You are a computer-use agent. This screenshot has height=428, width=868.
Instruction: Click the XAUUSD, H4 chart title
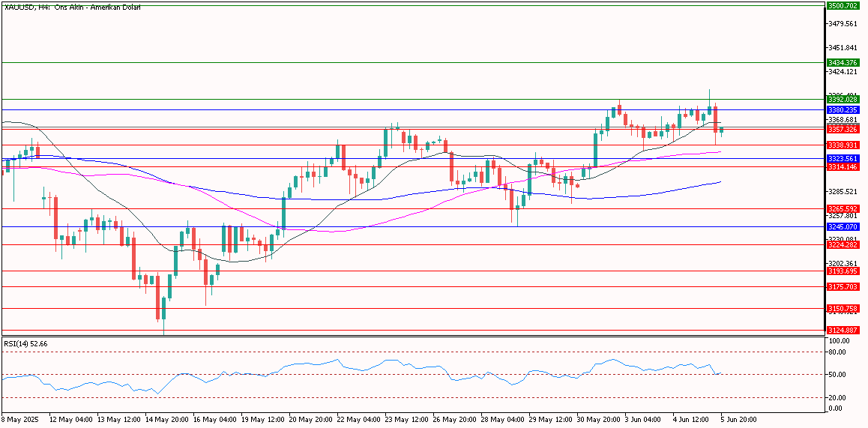click(72, 7)
